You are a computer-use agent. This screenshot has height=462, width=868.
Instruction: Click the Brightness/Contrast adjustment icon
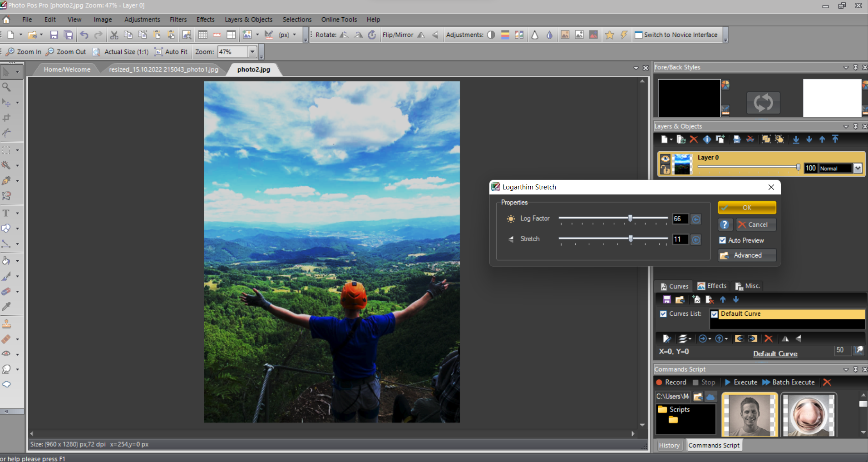(x=491, y=35)
